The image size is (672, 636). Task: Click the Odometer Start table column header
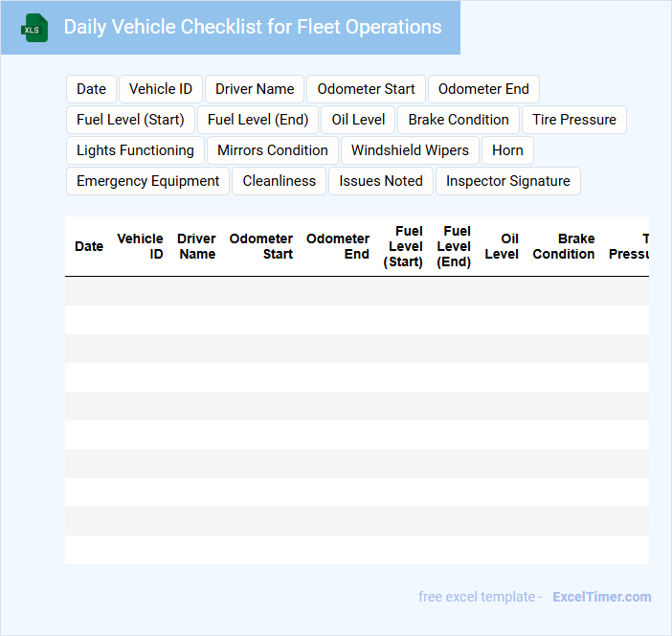[x=261, y=246]
